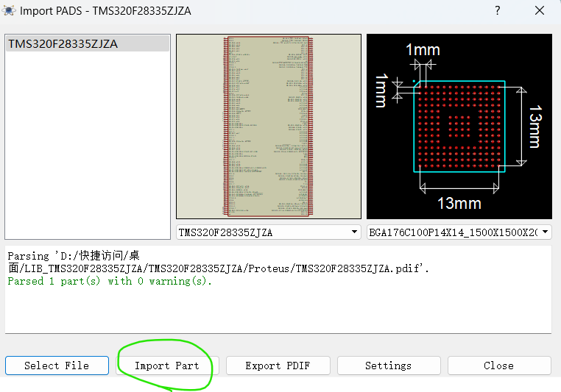Click the Import Part button
Viewport: 561px width, 392px height.
coord(167,366)
